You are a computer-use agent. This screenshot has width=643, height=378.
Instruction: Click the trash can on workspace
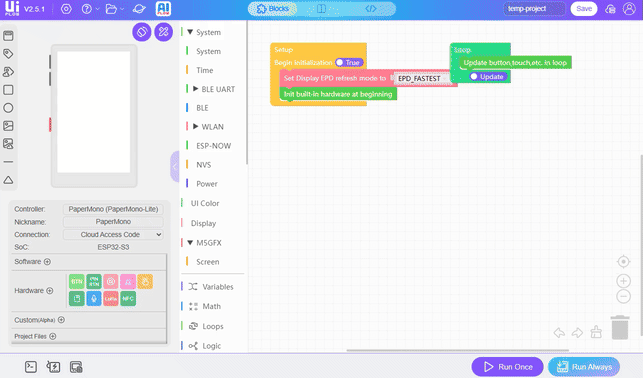point(620,327)
